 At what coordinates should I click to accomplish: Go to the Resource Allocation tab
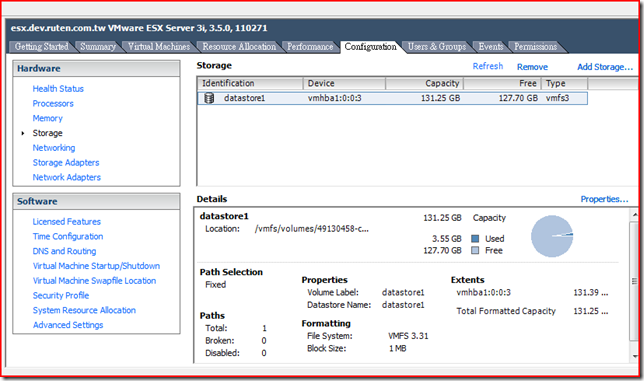click(239, 47)
